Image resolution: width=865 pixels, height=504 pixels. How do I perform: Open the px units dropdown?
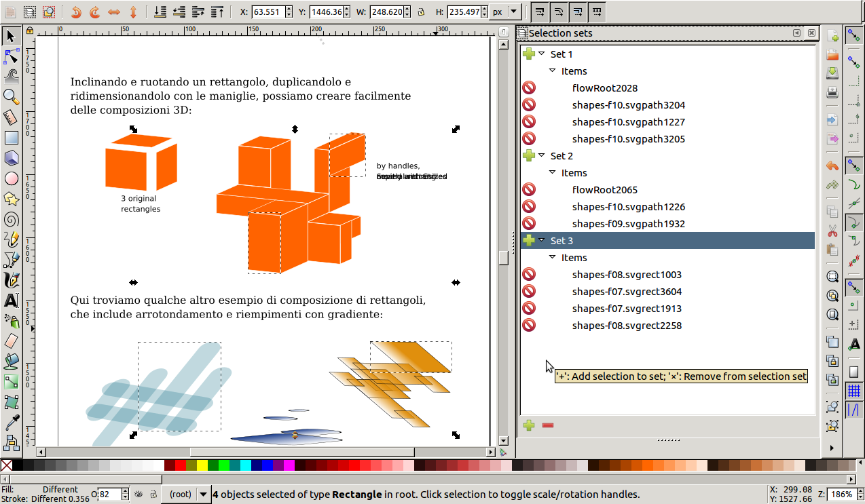pos(506,12)
